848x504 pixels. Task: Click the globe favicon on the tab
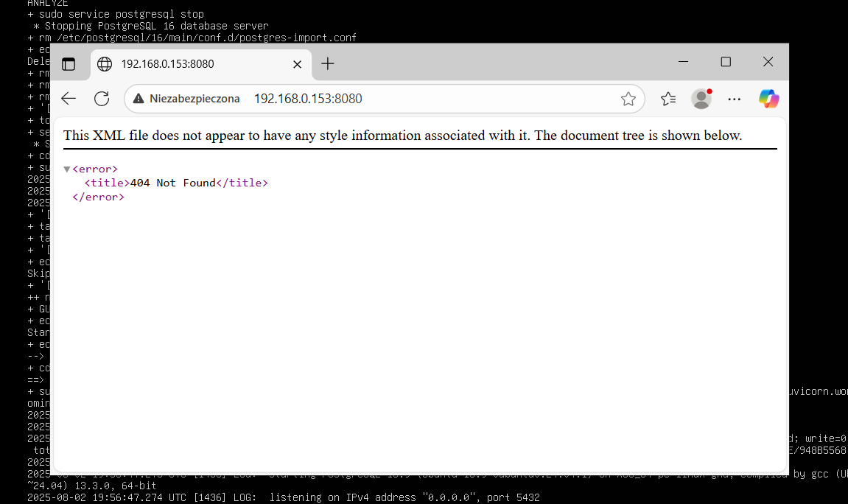point(105,64)
